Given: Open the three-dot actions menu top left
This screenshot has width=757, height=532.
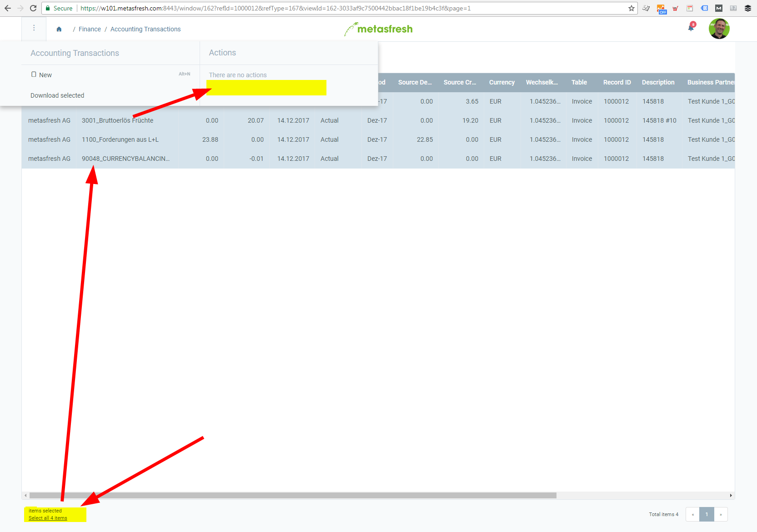Looking at the screenshot, I should pyautogui.click(x=34, y=28).
